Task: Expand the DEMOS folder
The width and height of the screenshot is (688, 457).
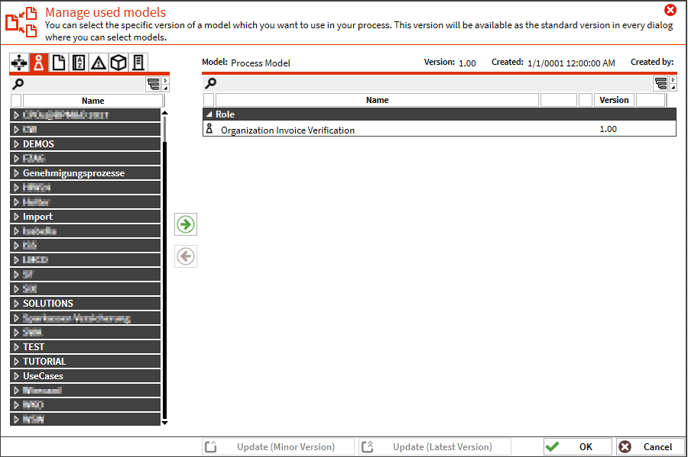Action: 16,144
